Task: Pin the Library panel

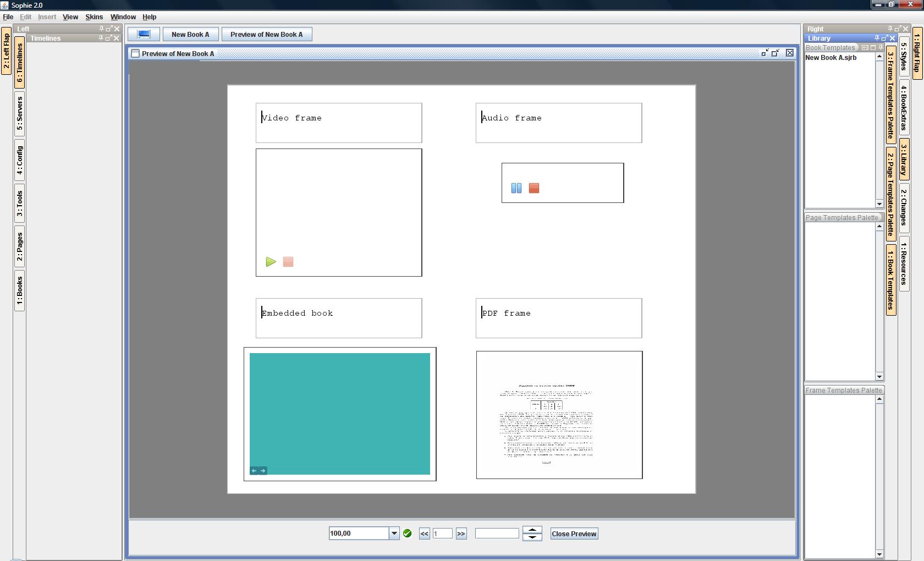Action: 877,38
